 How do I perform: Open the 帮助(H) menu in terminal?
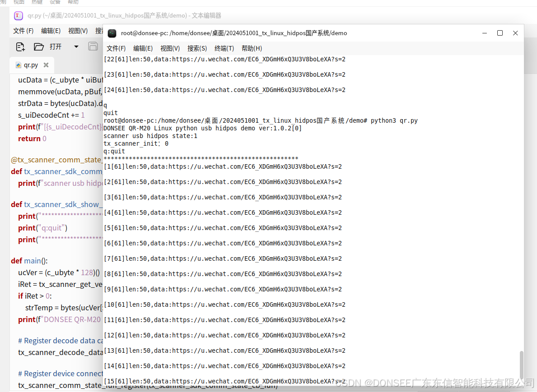(252, 48)
